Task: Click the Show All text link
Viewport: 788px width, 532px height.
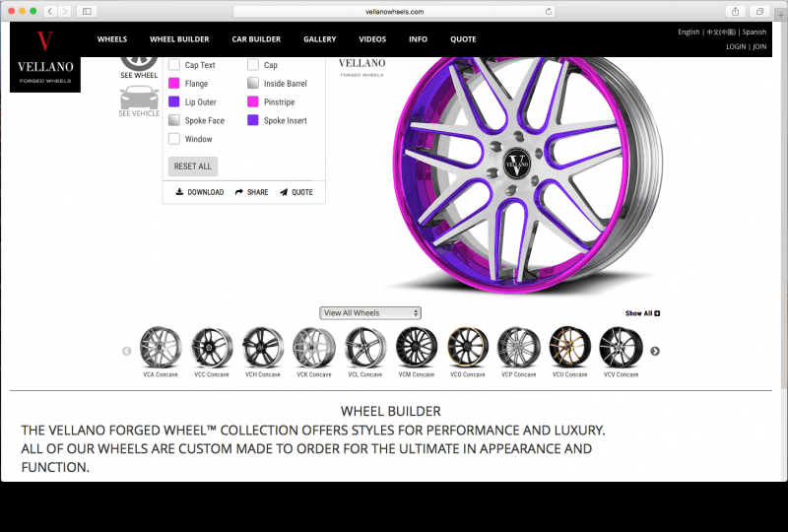Action: click(x=638, y=313)
